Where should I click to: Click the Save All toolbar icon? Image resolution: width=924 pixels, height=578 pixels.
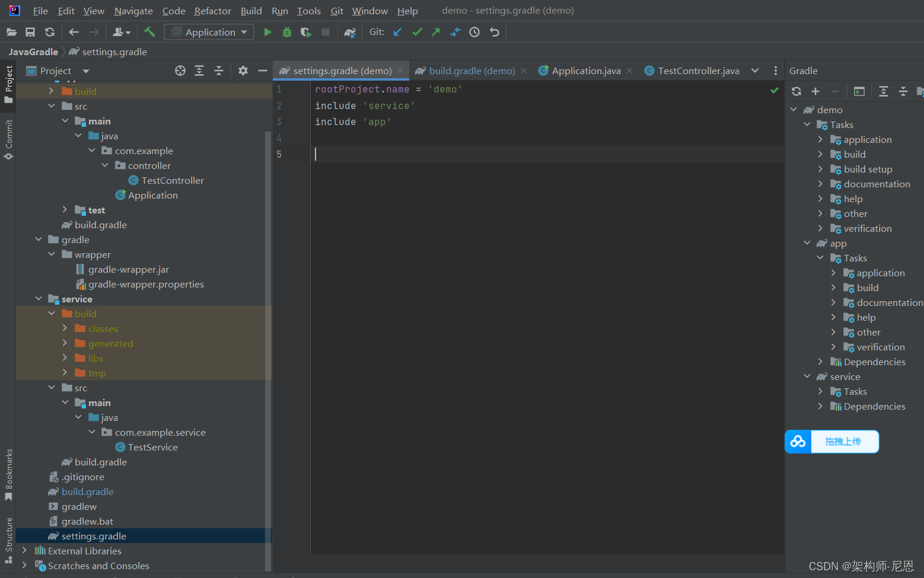pos(30,32)
